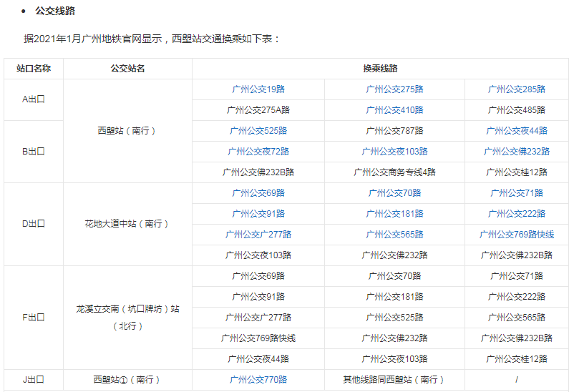Click the 公交站名 column header
The height and width of the screenshot is (392, 574).
point(127,69)
